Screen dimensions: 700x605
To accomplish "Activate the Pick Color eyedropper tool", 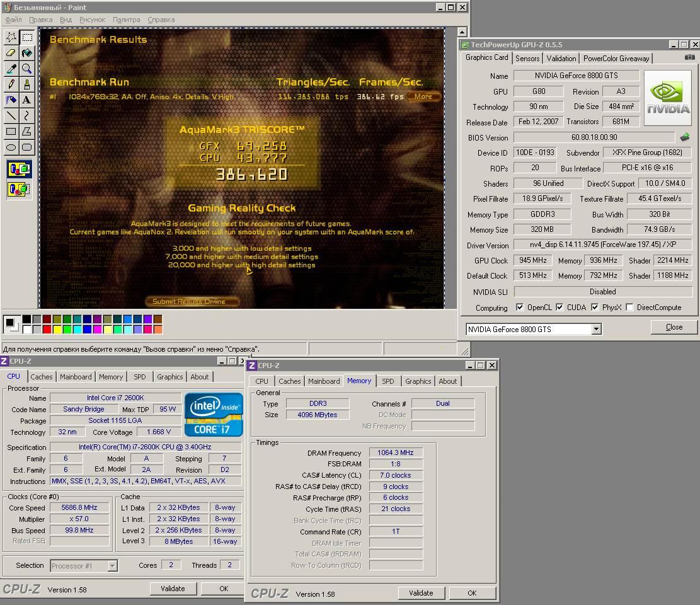I will 11,69.
